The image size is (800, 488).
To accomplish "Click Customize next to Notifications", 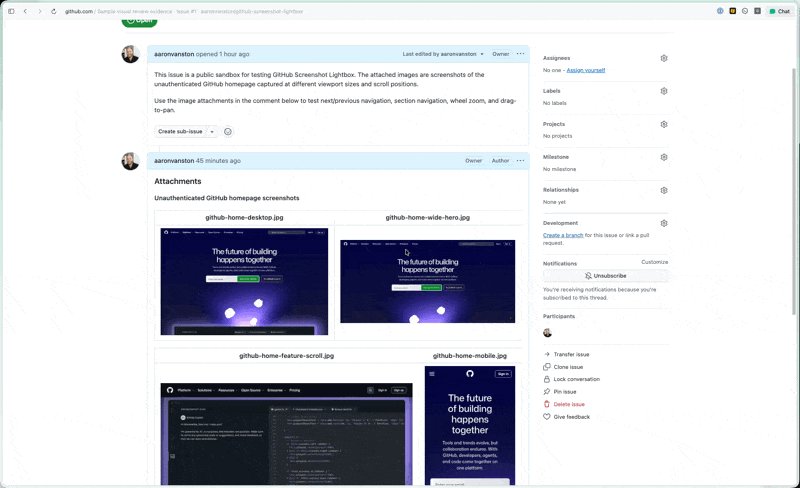I will click(655, 262).
